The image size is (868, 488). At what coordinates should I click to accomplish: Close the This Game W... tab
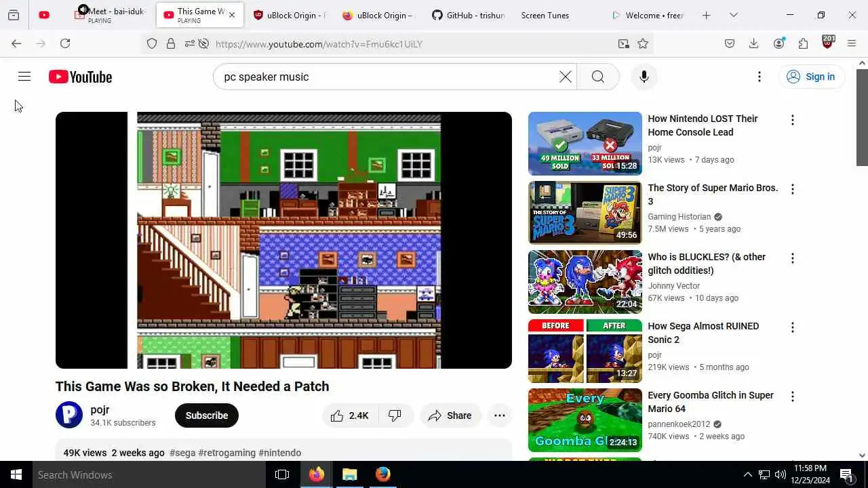[233, 15]
